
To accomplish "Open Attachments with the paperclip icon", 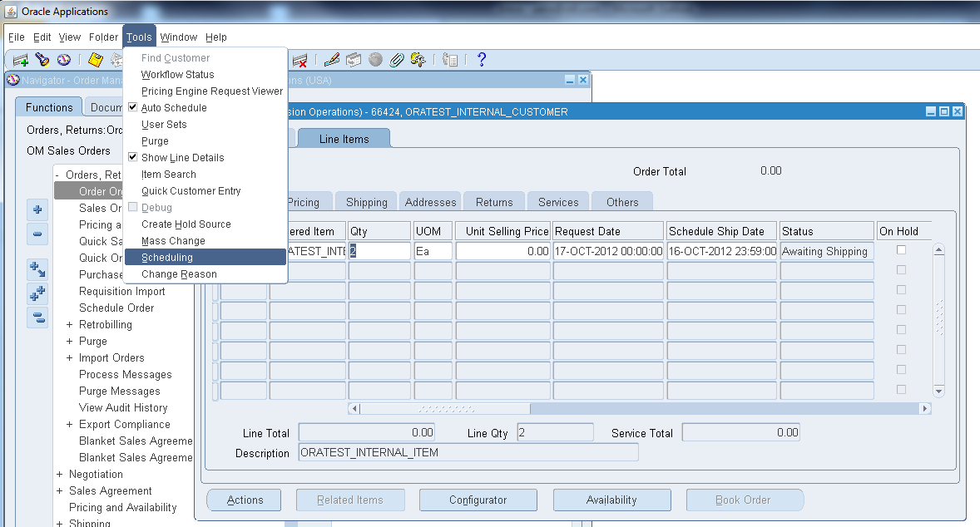I will [x=397, y=60].
